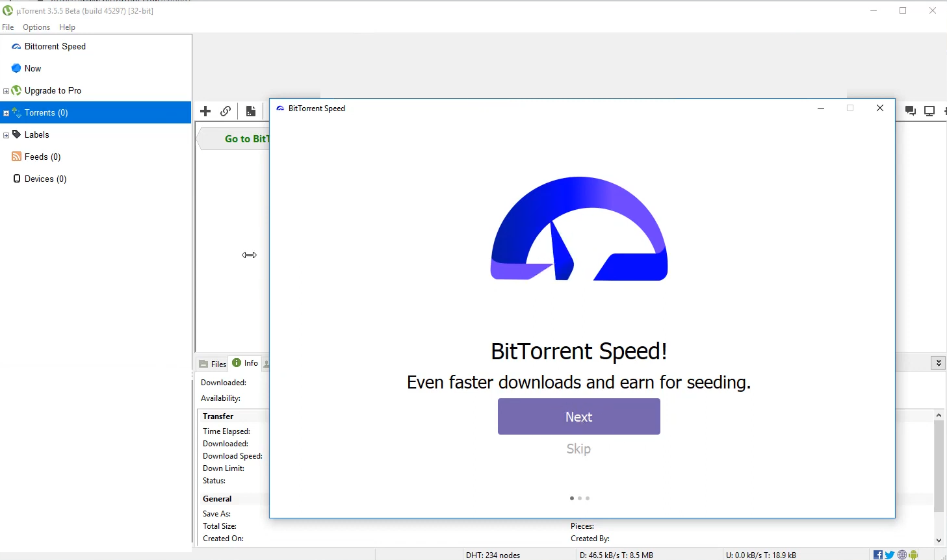Screen dimensions: 947x560
Task: Open the Facebook icon in status bar
Action: [x=878, y=555]
